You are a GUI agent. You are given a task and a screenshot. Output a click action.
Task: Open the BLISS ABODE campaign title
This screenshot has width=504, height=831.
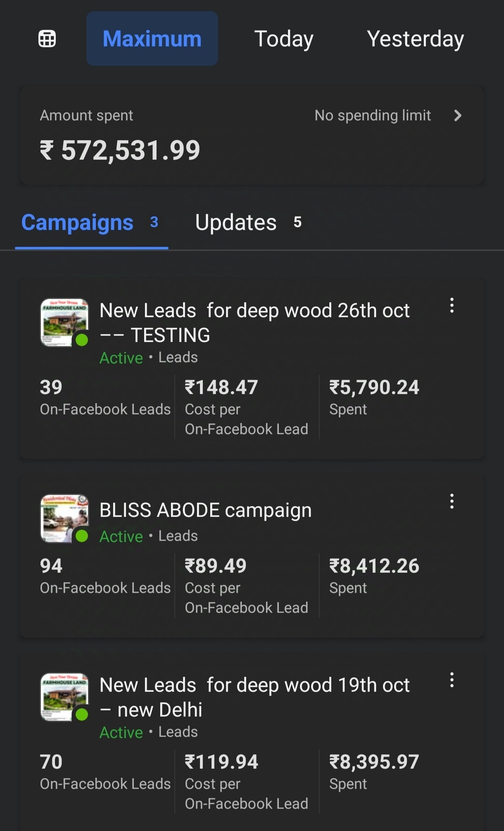[x=205, y=510]
